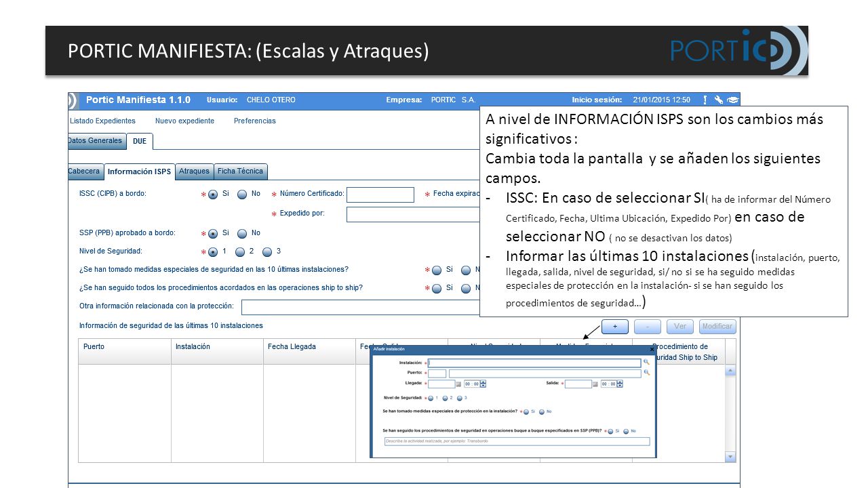Image resolution: width=868 pixels, height=488 pixels.
Task: Open Nuevo expediente menu
Action: pyautogui.click(x=184, y=121)
